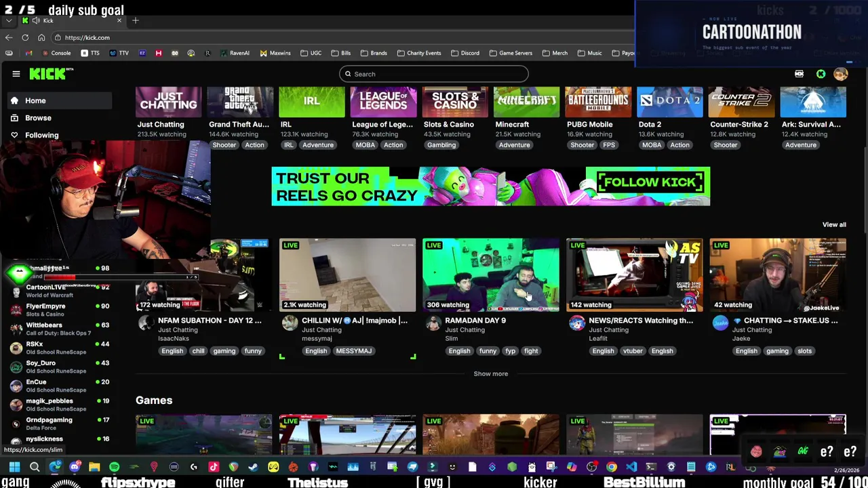Open the tab search dropdown arrow
Image resolution: width=868 pixels, height=488 pixels.
(8, 20)
